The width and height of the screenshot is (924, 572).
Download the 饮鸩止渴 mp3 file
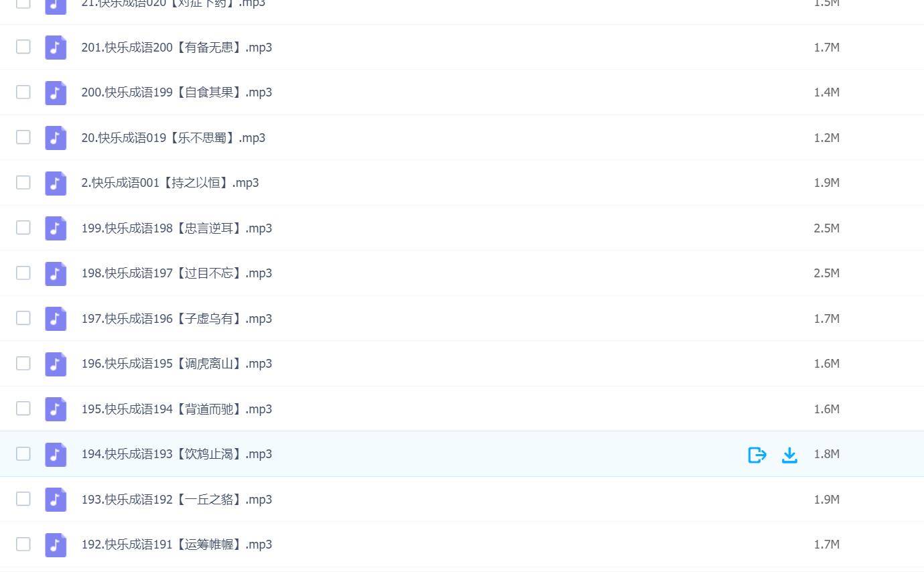coord(790,455)
